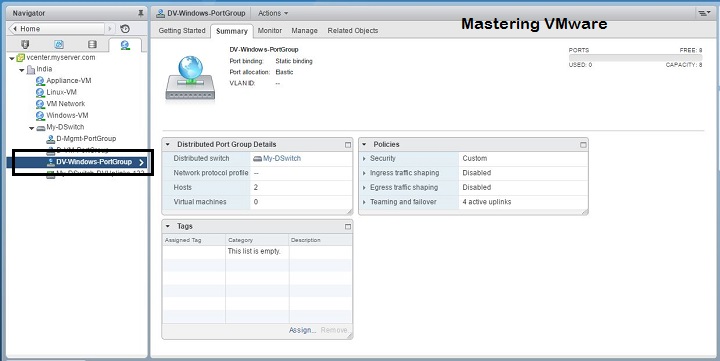Click the forward arrow next to Home
This screenshot has height=361, width=720.
click(x=109, y=28)
